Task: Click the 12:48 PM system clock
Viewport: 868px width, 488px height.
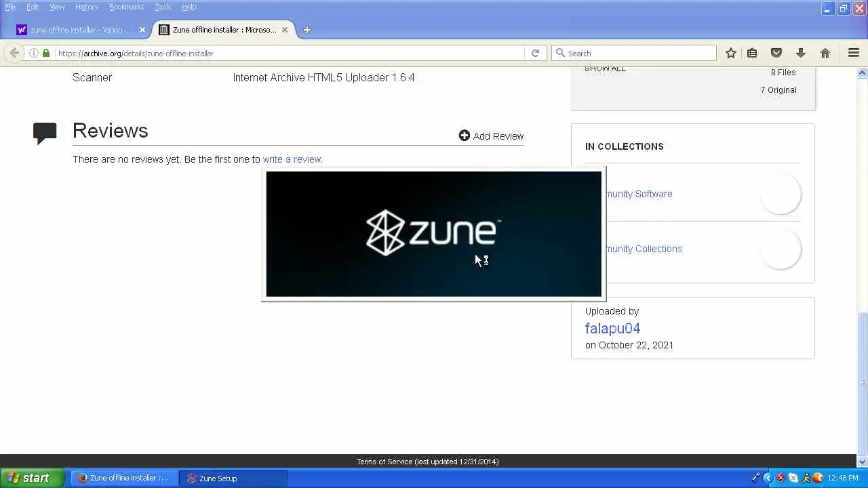Action: [x=843, y=478]
